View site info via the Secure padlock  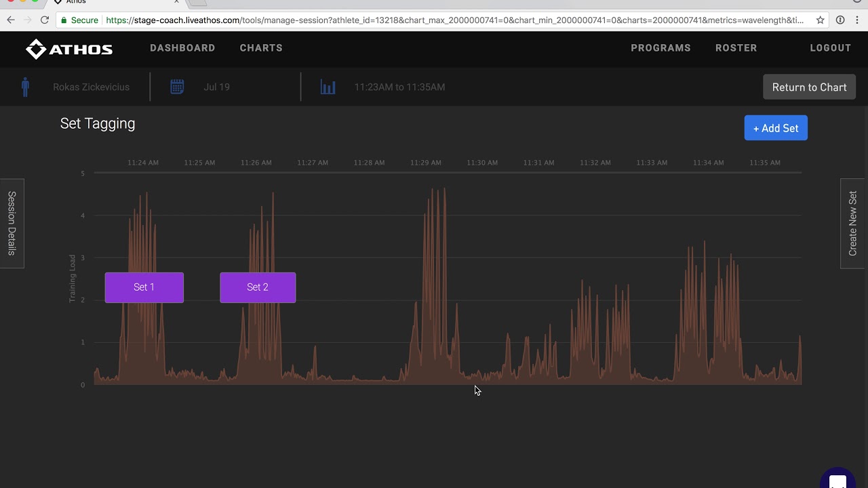(x=79, y=20)
